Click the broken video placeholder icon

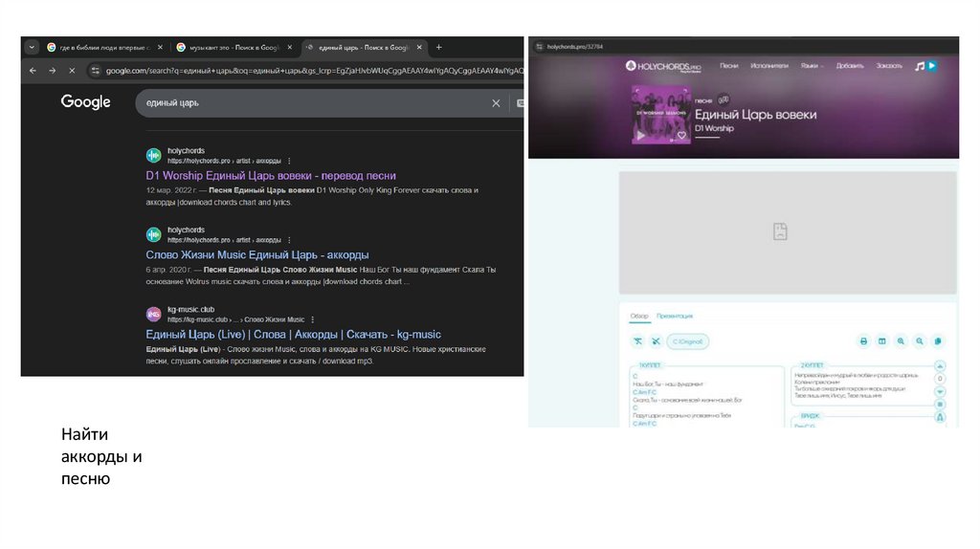tap(780, 231)
